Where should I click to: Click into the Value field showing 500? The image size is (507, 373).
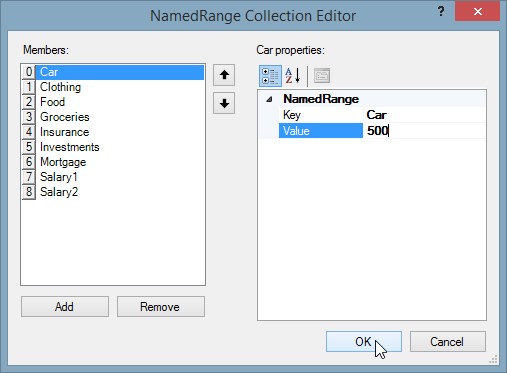[425, 131]
